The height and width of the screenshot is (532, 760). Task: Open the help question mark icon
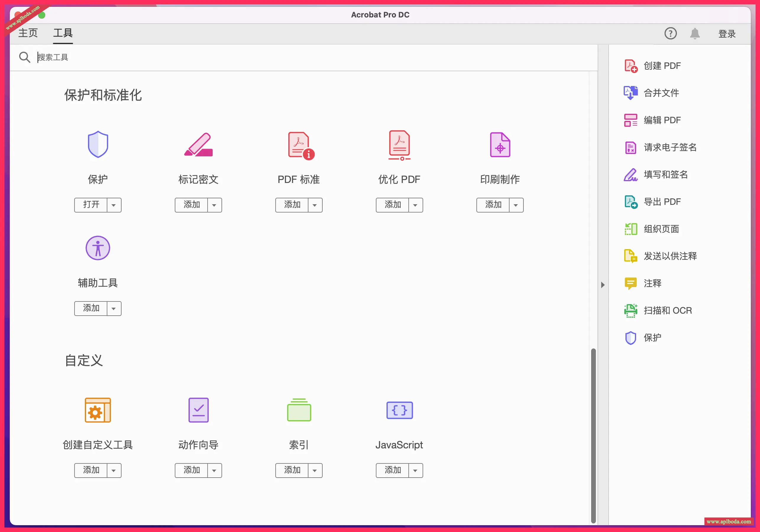pos(670,33)
